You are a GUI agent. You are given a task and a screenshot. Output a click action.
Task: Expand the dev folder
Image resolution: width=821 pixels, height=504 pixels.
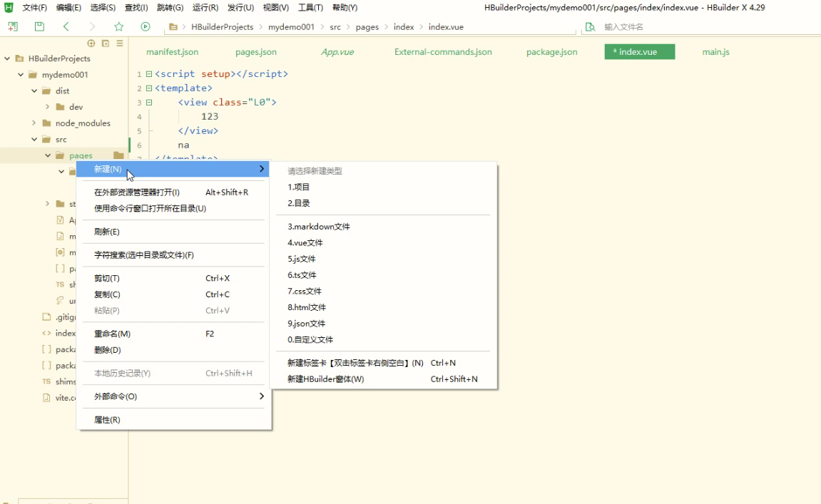coord(48,107)
